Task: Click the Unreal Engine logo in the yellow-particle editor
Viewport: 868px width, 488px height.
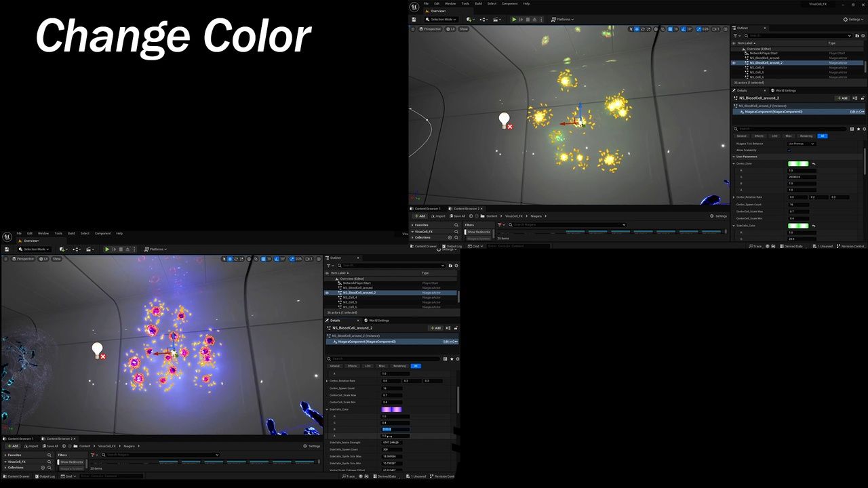Action: click(x=414, y=7)
